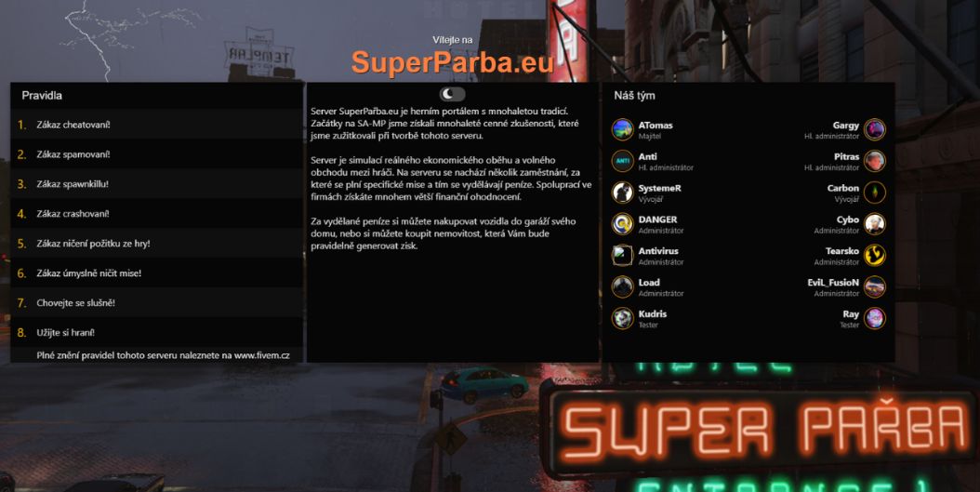Open SystemeR developer avatar
Image resolution: width=980 pixels, height=492 pixels.
623,192
